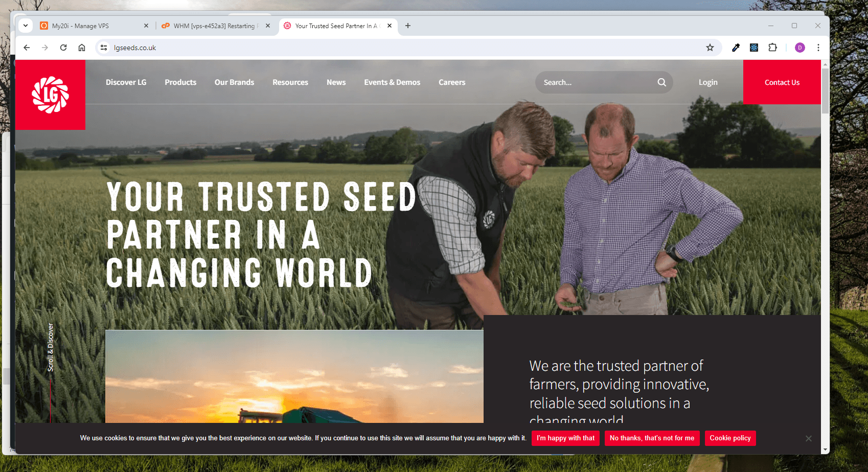Screen dimensions: 868x472
Task: Accept cookies with I'm happy with that
Action: coord(565,438)
